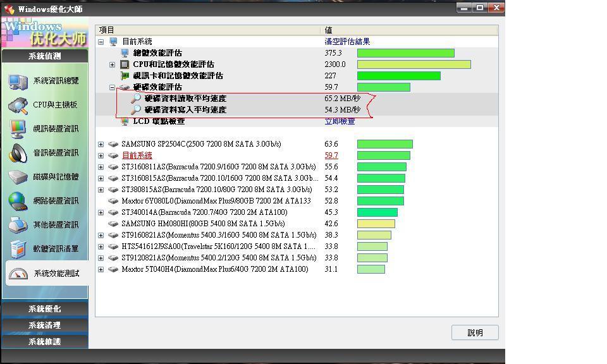Click the 值 column header
The image size is (607, 364).
[410, 30]
